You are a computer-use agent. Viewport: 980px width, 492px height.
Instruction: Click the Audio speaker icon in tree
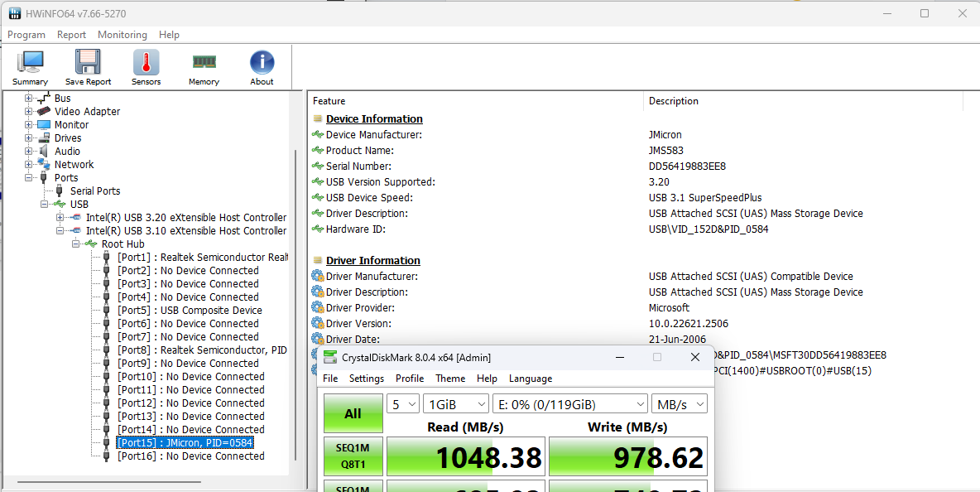coord(44,151)
